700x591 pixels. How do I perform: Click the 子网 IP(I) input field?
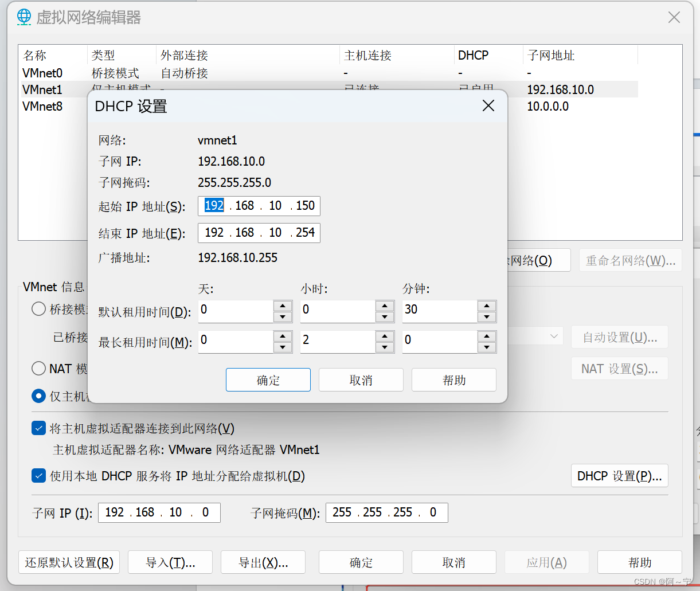tap(159, 512)
